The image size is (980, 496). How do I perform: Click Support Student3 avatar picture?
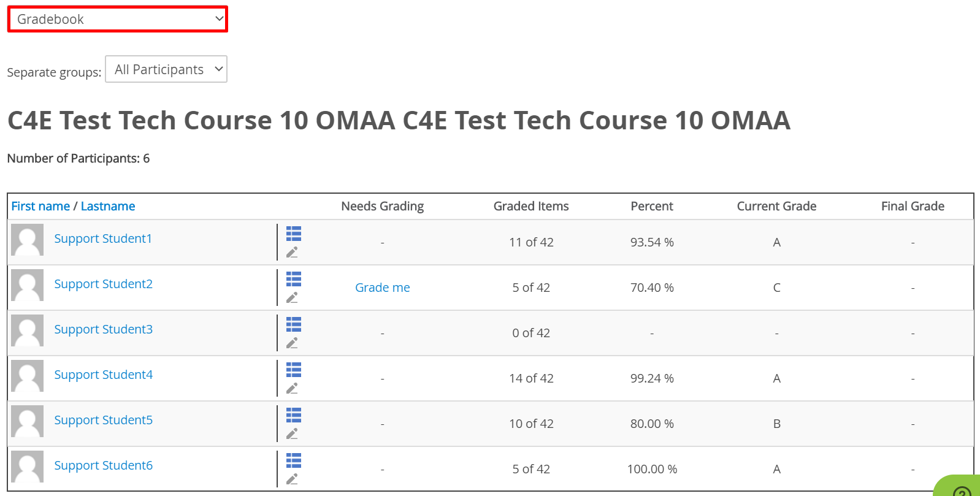pyautogui.click(x=28, y=330)
